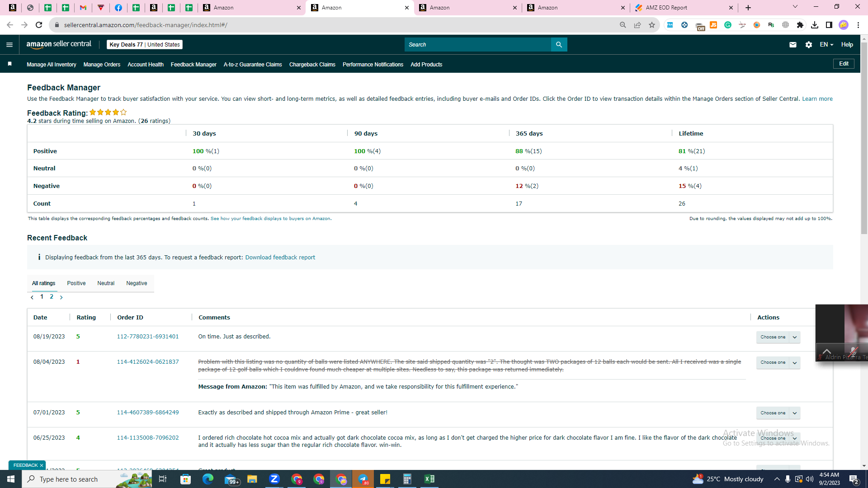The image size is (868, 488).
Task: Bookmark this page with the star icon
Action: point(651,25)
